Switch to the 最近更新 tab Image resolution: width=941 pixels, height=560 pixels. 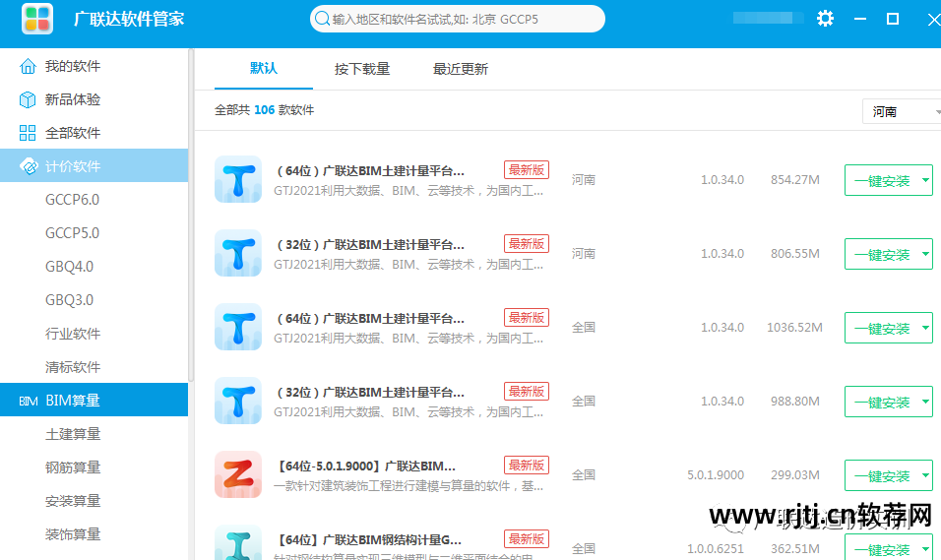461,69
